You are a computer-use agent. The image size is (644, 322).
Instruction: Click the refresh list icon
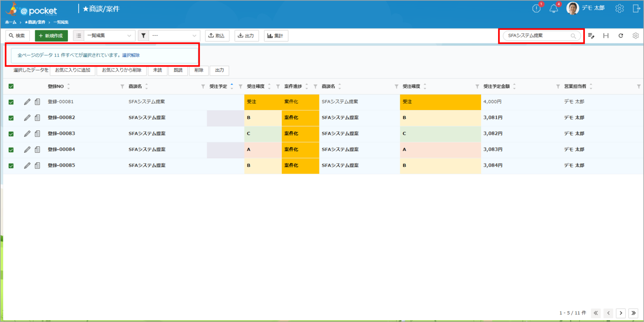621,36
